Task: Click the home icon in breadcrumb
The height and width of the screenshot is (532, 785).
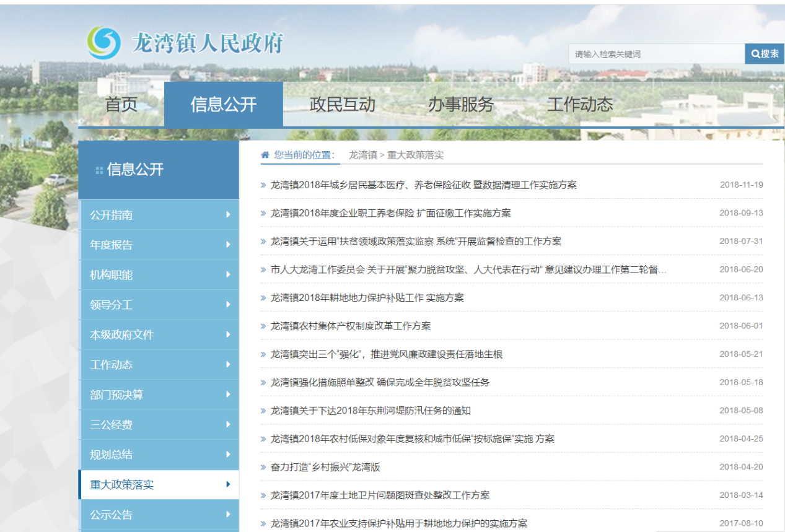Action: (265, 155)
